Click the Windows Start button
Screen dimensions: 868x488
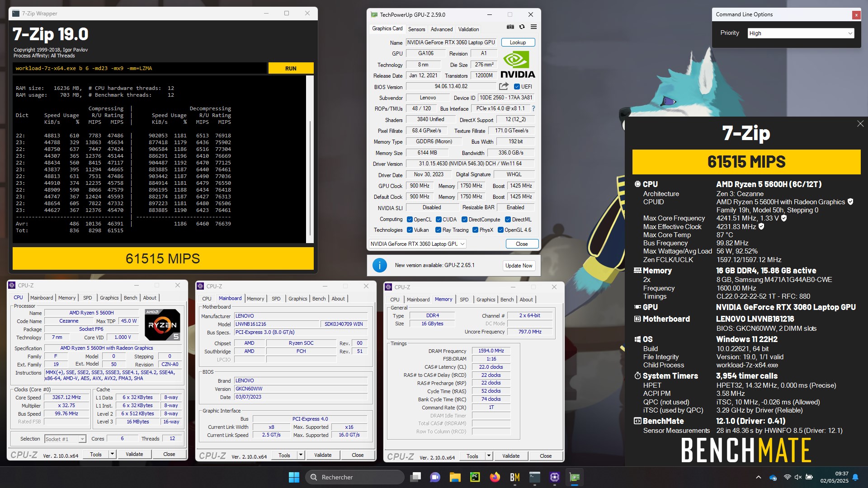click(x=294, y=477)
